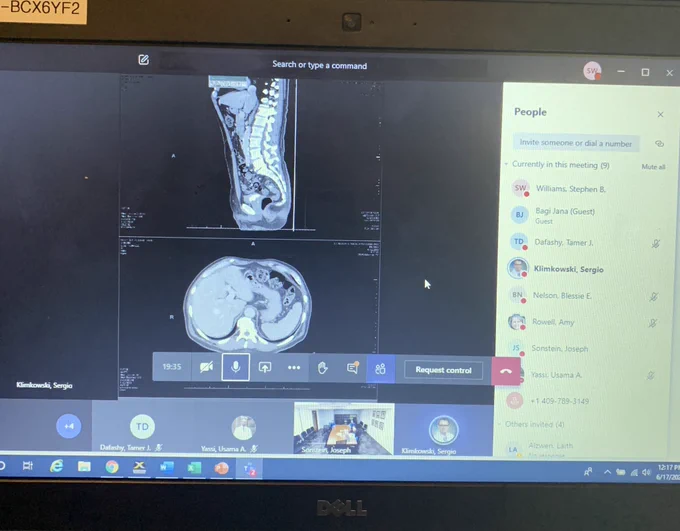Open Word from the taskbar
The height and width of the screenshot is (531, 680).
coord(167,468)
